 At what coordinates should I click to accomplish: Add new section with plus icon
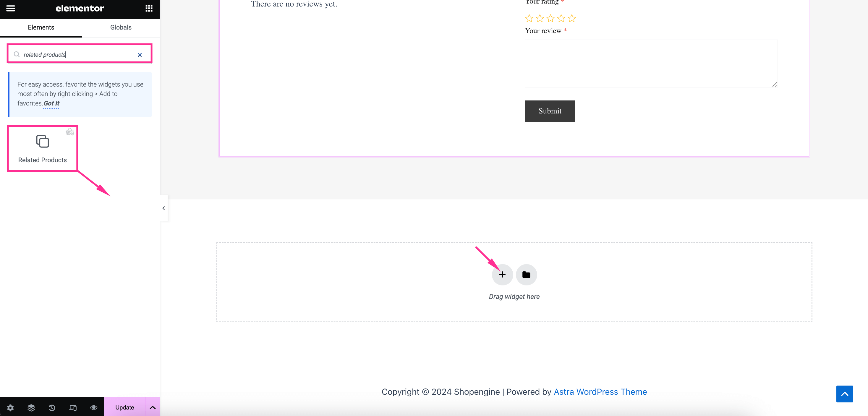[x=502, y=274]
